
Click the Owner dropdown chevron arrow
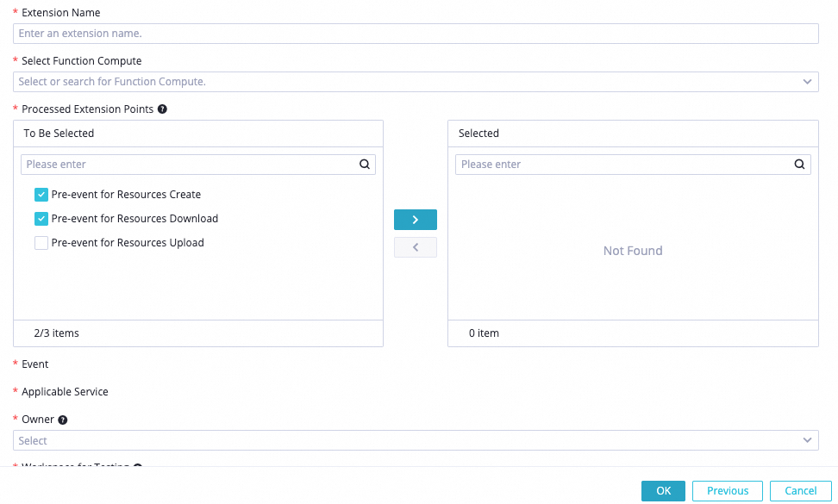pyautogui.click(x=808, y=440)
